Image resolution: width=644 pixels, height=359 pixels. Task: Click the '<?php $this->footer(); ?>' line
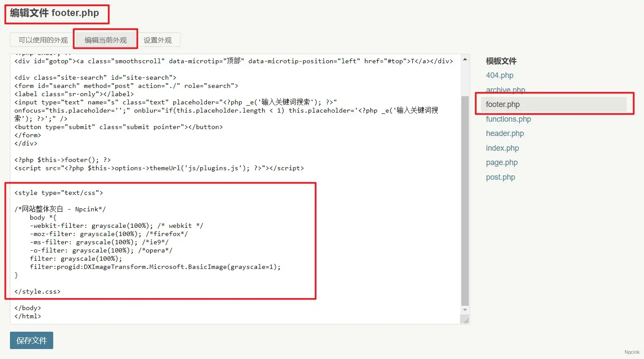click(x=62, y=160)
